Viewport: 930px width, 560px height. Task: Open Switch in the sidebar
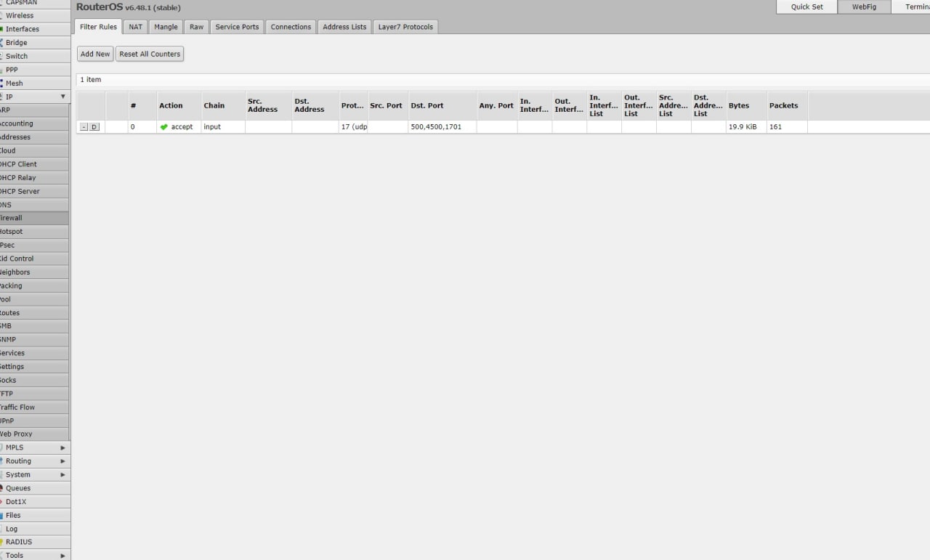35,56
